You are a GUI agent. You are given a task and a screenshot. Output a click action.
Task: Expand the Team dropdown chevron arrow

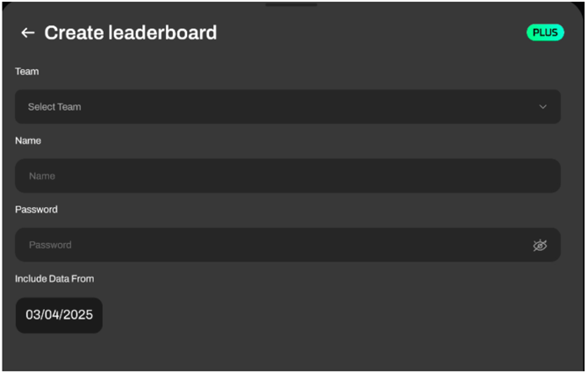point(542,107)
